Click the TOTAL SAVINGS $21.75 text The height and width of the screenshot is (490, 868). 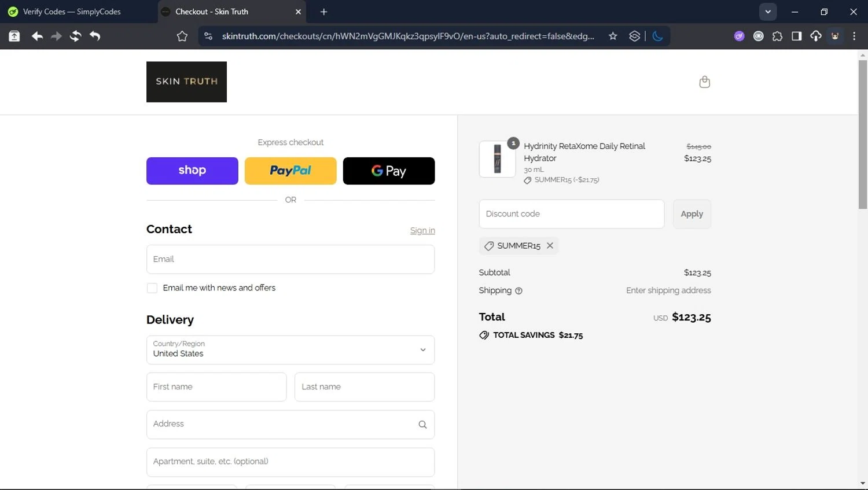tap(538, 335)
